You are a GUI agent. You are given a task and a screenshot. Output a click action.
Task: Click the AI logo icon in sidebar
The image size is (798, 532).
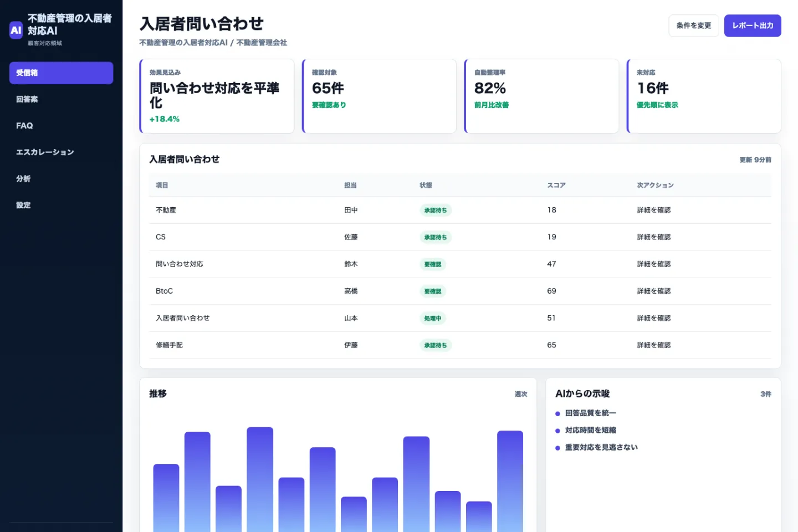click(16, 30)
